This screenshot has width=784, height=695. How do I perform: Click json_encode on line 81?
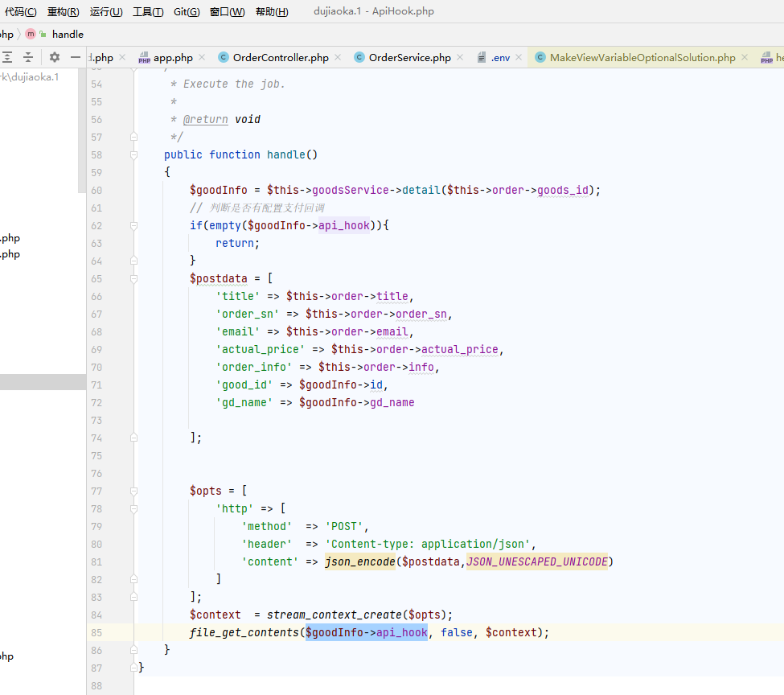(x=360, y=562)
